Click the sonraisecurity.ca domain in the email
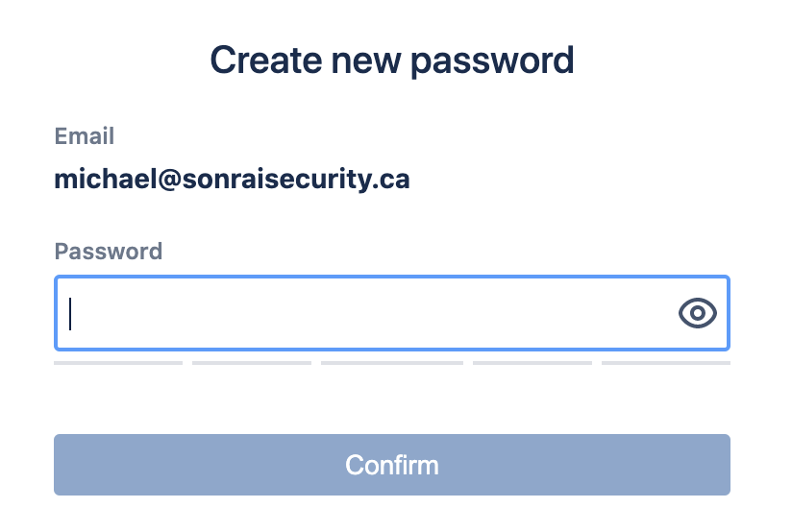The height and width of the screenshot is (532, 792). (x=296, y=180)
